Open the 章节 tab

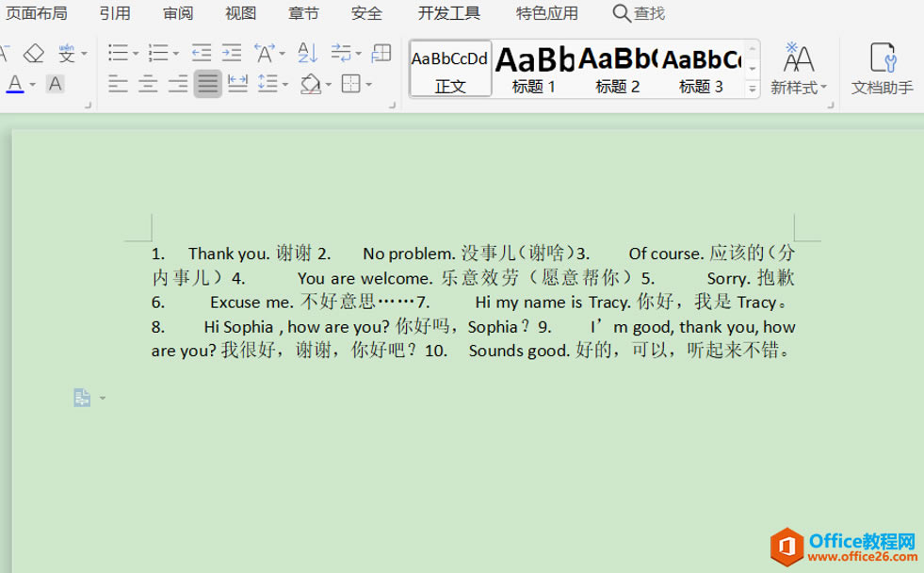tap(303, 13)
